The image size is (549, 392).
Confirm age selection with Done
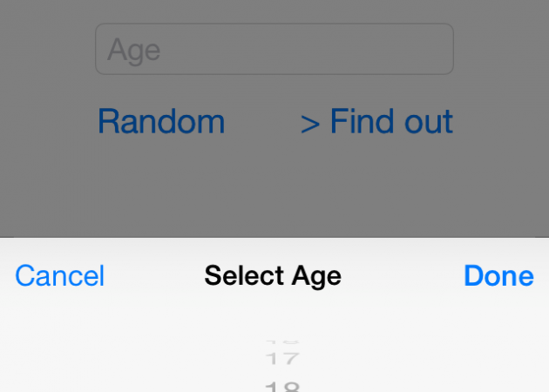498,276
